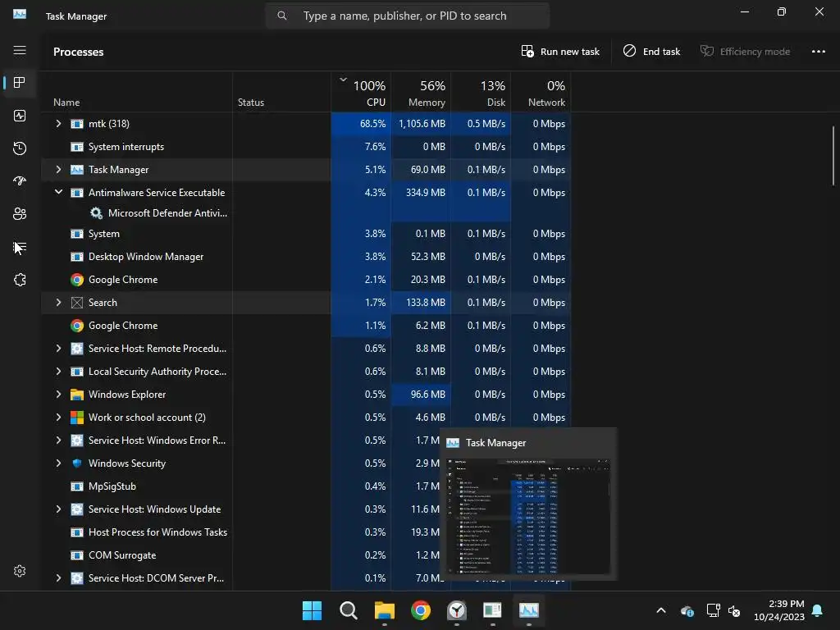Open the Details icon in sidebar

pyautogui.click(x=20, y=247)
